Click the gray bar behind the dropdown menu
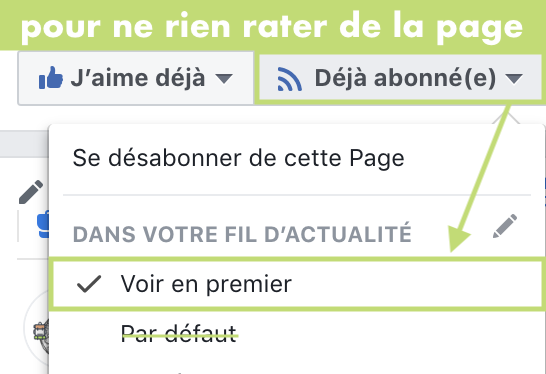 coord(24,144)
